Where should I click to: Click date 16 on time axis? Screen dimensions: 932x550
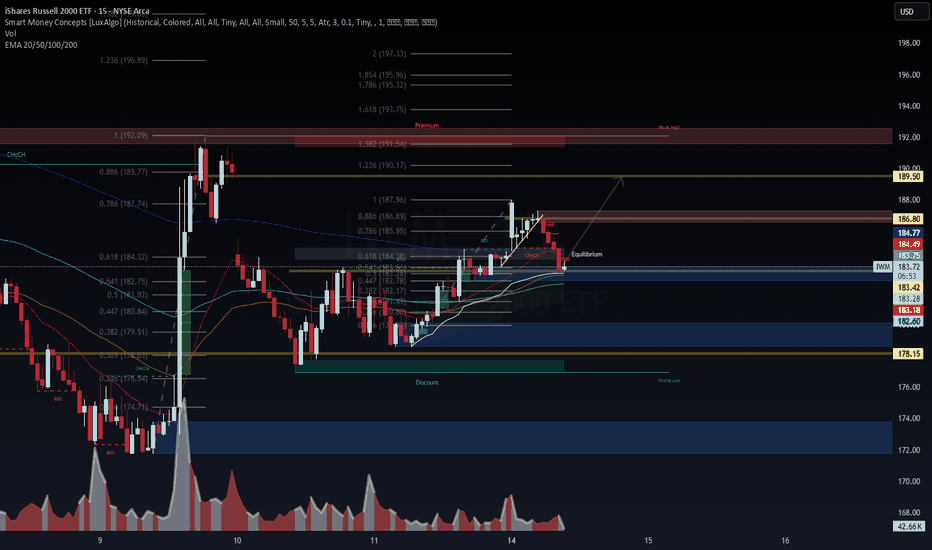785,540
